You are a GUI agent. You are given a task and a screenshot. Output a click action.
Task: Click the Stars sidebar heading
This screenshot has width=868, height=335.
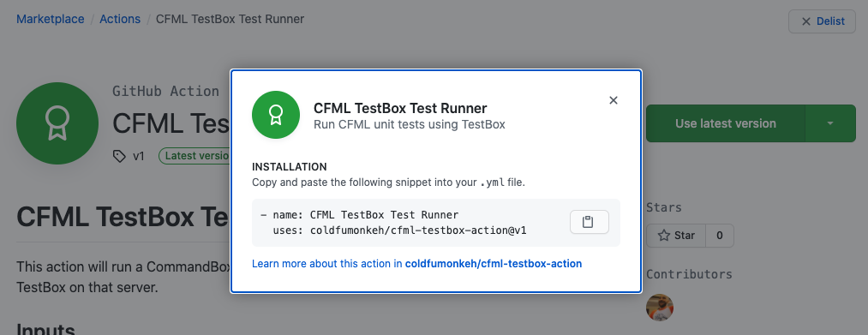(664, 207)
